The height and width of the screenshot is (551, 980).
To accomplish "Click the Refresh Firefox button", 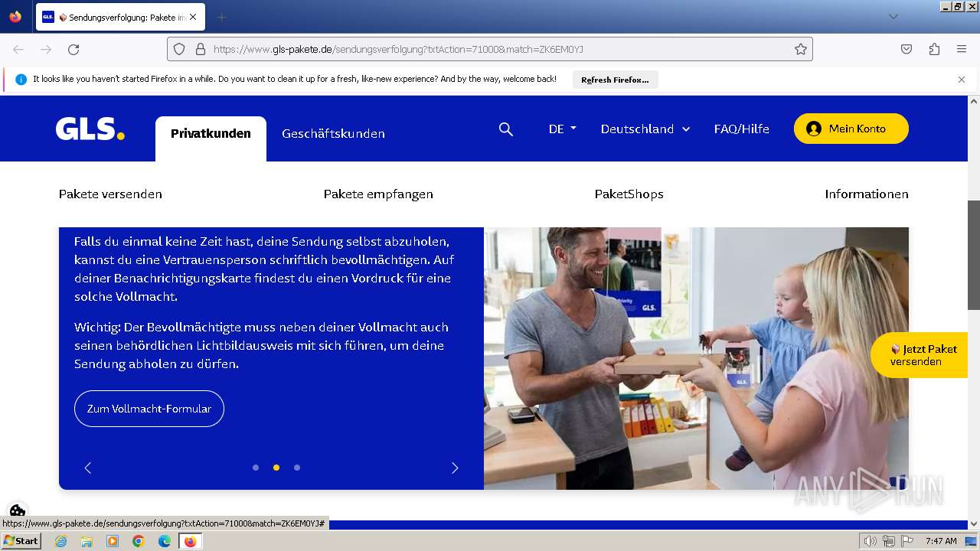I will coord(615,80).
